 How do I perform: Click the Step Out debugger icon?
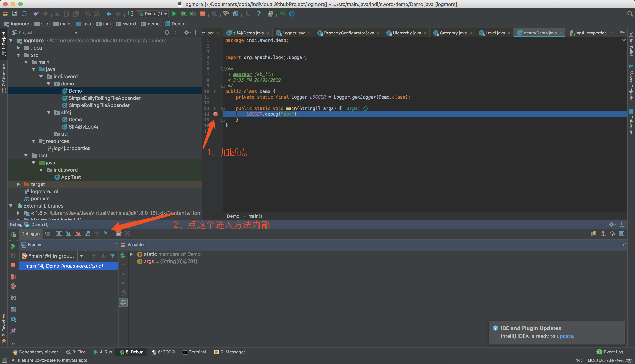(87, 234)
